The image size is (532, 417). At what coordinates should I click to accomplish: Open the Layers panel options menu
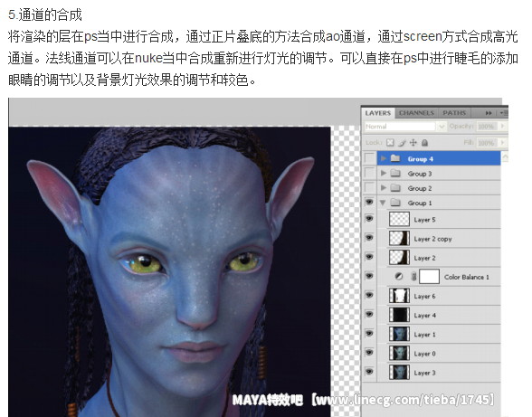pos(504,113)
